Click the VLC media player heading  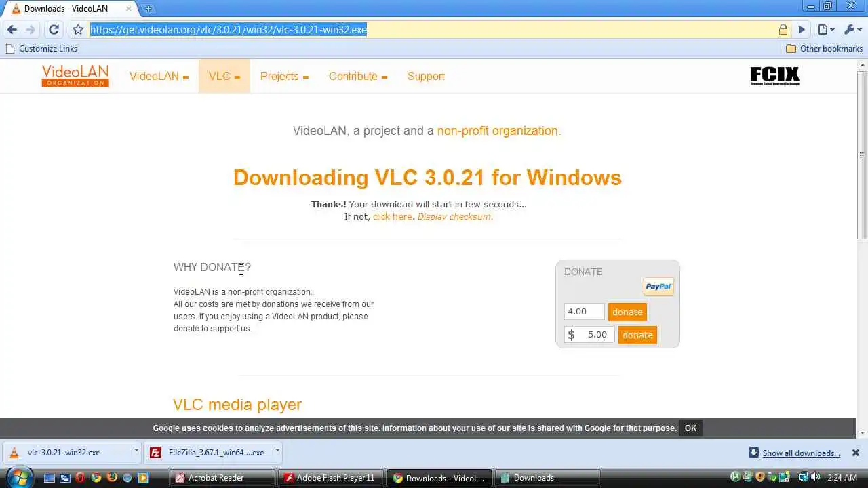coord(237,405)
